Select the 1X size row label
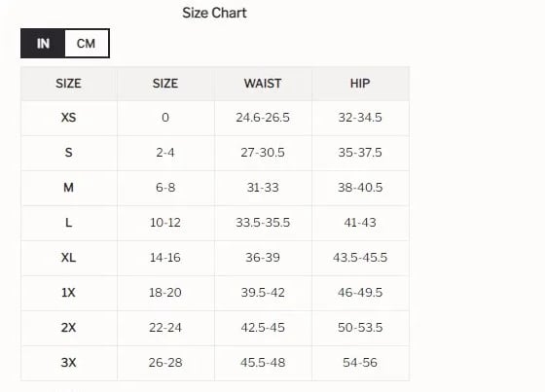The image size is (545, 392). pyautogui.click(x=68, y=293)
